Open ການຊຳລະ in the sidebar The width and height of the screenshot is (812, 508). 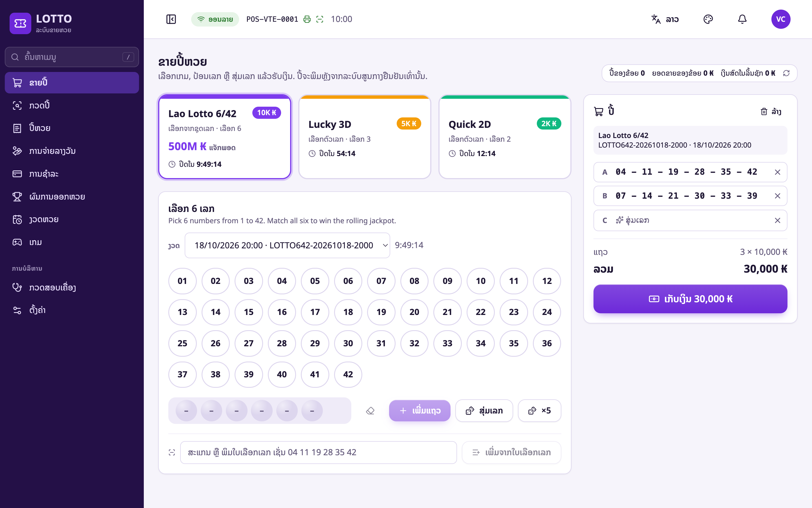(x=72, y=174)
